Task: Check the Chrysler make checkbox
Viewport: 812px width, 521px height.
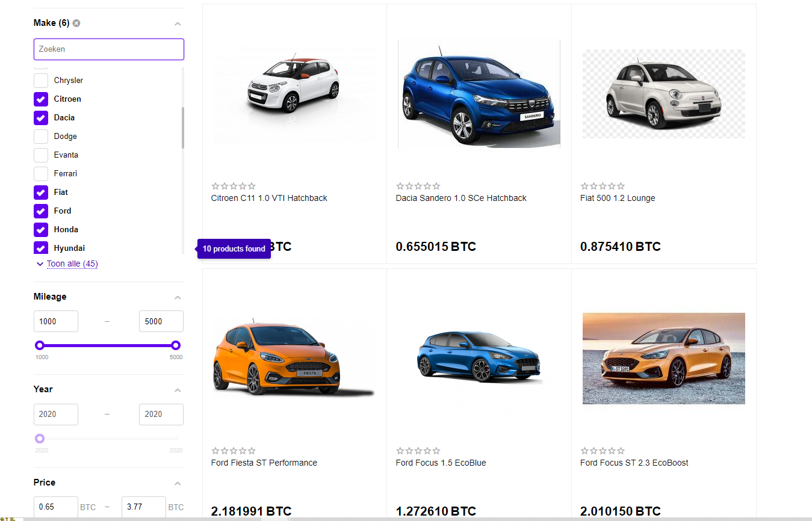Action: [41, 80]
